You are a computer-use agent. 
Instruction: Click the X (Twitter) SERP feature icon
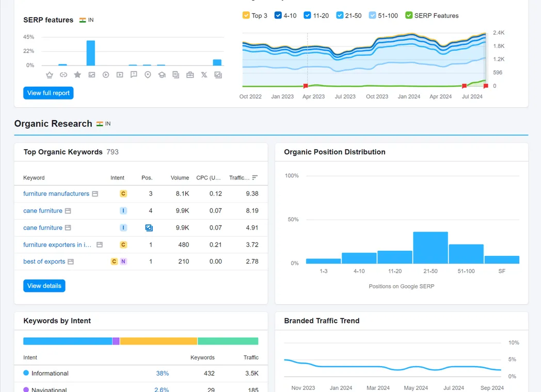click(204, 75)
